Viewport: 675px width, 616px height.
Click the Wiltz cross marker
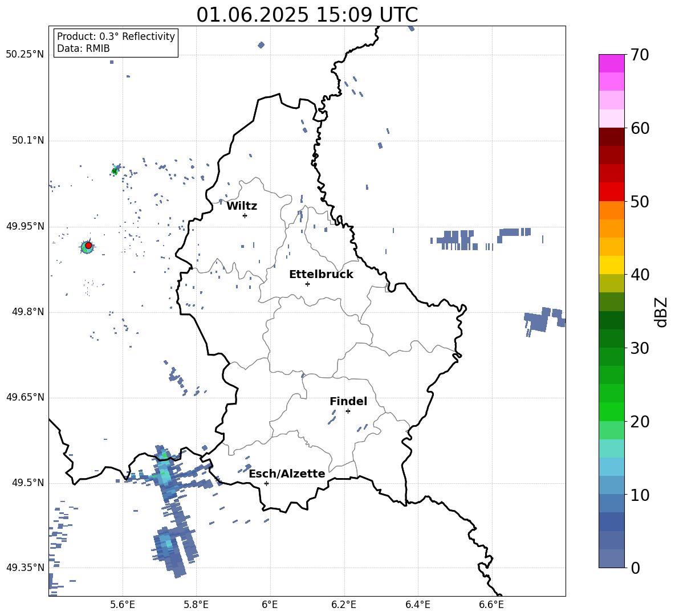click(x=245, y=215)
